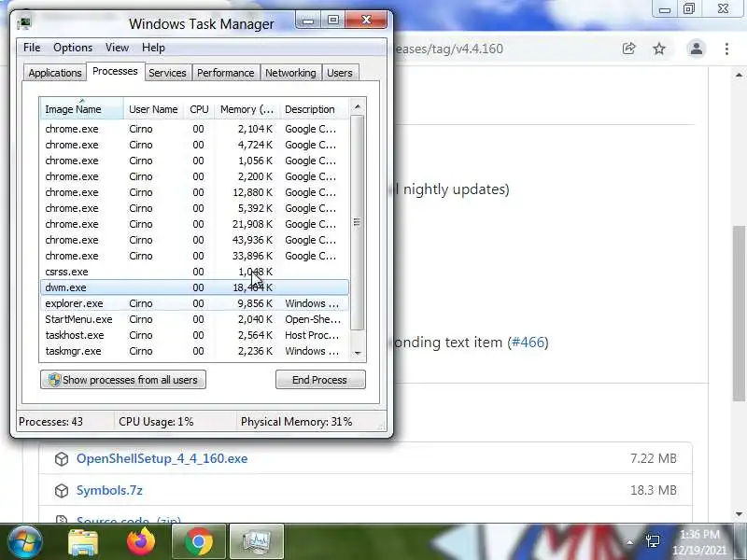Viewport: 747px width, 560px height.
Task: Go to the Networking tab
Action: 290,73
